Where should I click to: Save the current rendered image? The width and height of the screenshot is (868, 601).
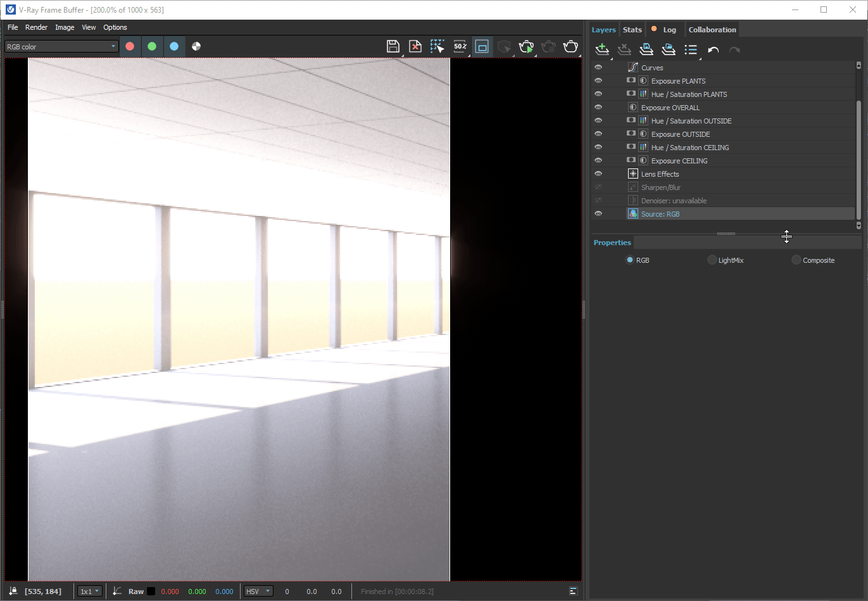point(393,46)
